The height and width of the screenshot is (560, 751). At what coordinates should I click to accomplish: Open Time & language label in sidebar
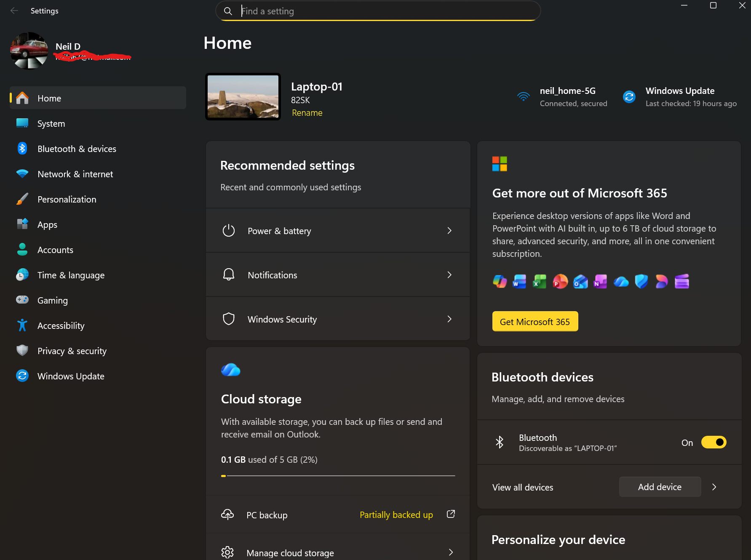pyautogui.click(x=71, y=275)
